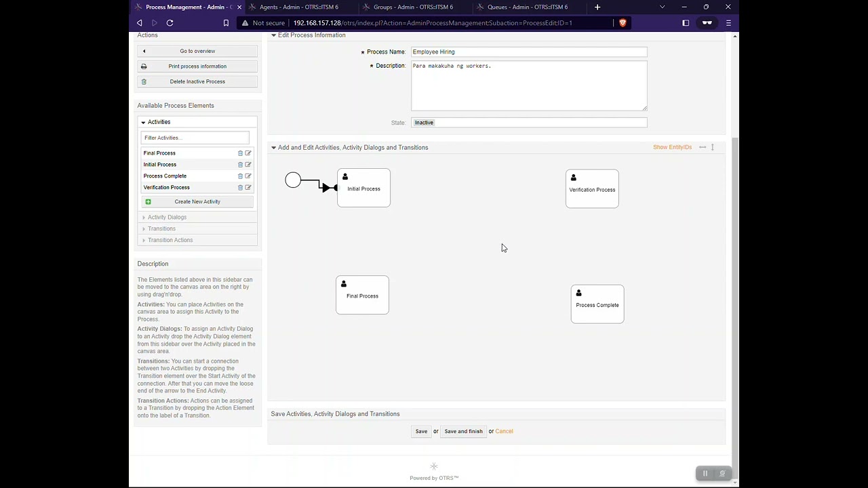Click the Save button
This screenshot has height=488, width=868.
tap(421, 432)
